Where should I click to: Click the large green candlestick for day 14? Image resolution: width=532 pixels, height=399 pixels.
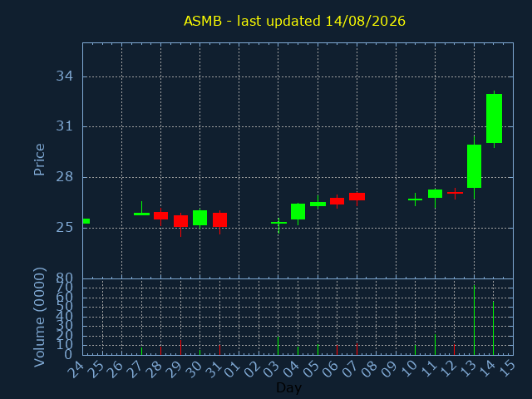coord(494,118)
